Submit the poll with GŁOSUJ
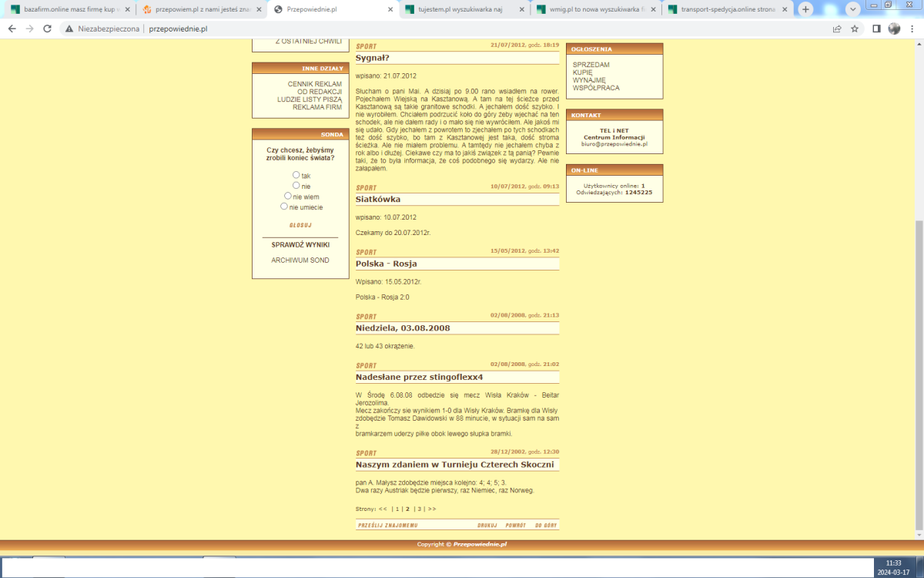This screenshot has height=578, width=924. point(300,225)
